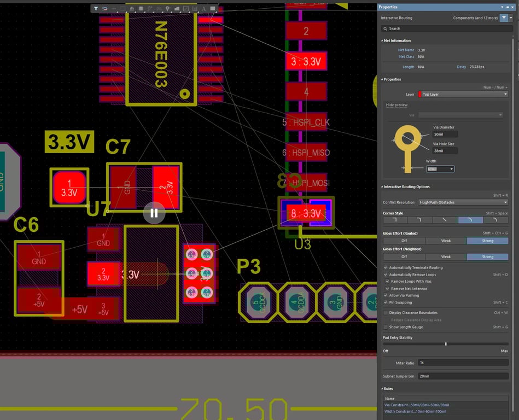
Task: Pick the last rounded corner style icon
Action: (495, 220)
